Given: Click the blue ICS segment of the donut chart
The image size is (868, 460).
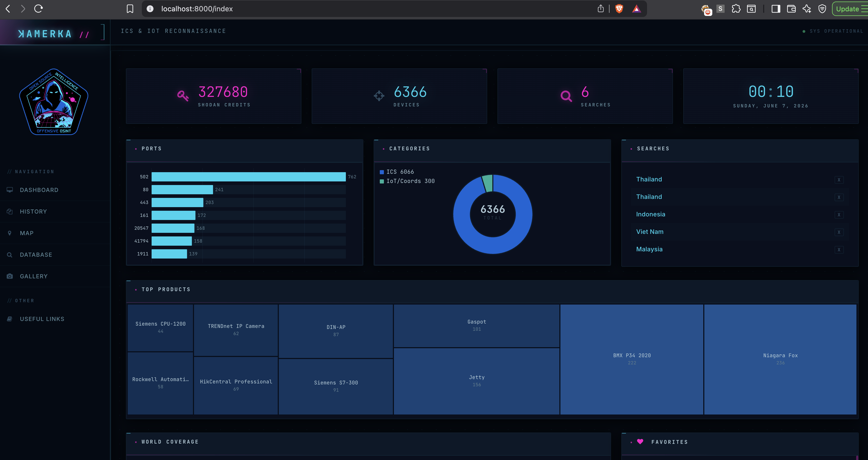Looking at the screenshot, I should click(x=493, y=246).
